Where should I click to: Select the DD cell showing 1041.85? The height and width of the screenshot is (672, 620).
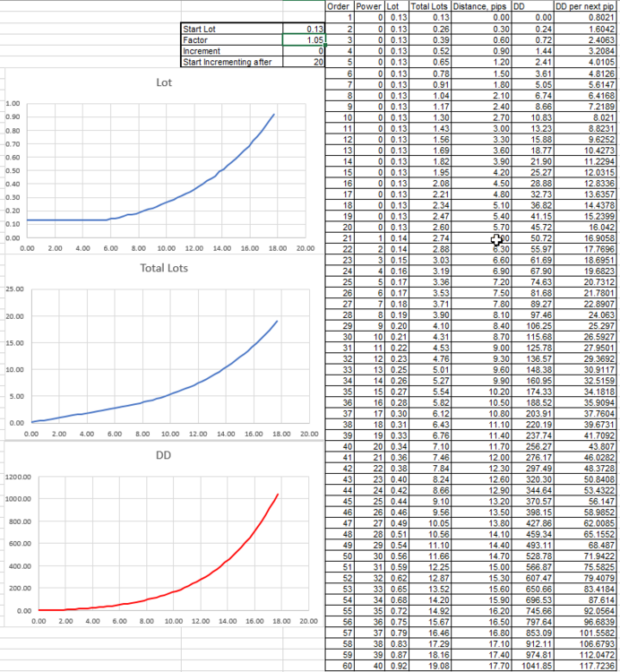click(x=532, y=666)
